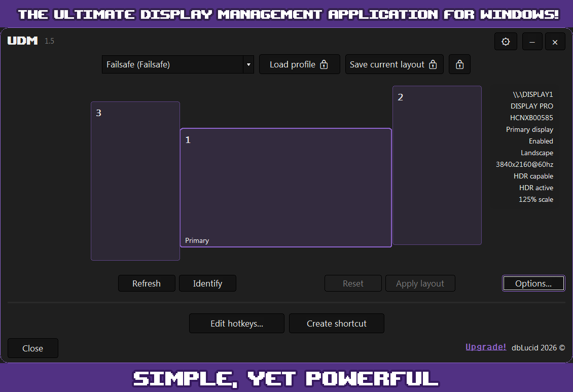573x392 pixels.
Task: Click the Reset button
Action: coord(353,283)
